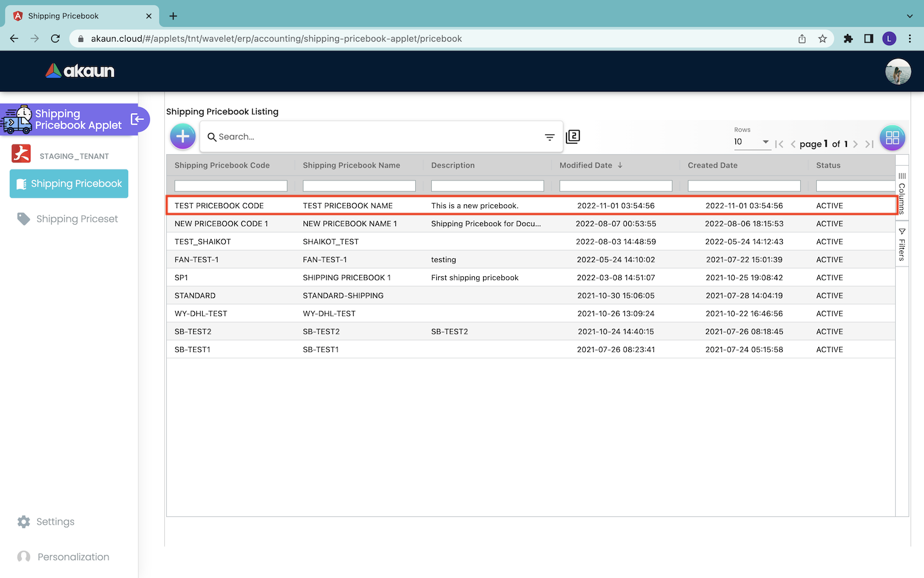Open the search filter options icon
The height and width of the screenshot is (578, 924).
click(x=549, y=137)
